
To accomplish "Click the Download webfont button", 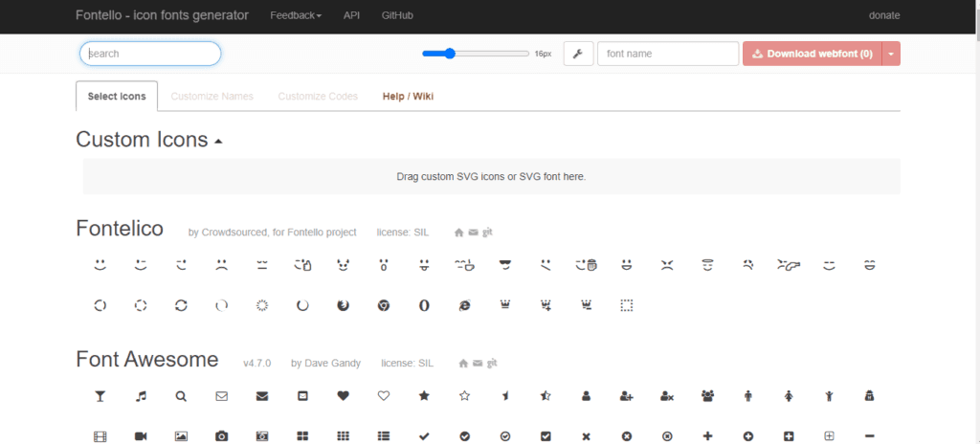I will click(813, 54).
